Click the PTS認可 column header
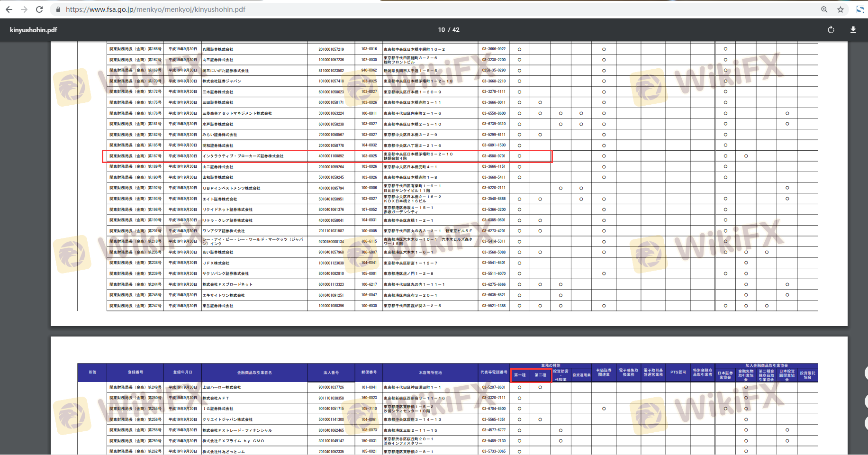This screenshot has width=868, height=455. pos(678,373)
